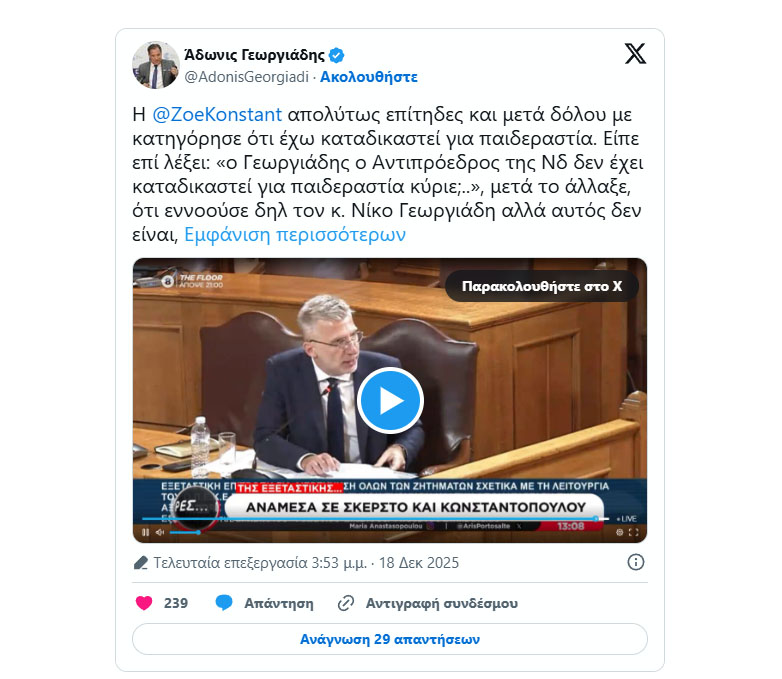The image size is (782, 679).
Task: Expand replies with Ανάγνωση 29 απαντήσεων
Action: [390, 639]
